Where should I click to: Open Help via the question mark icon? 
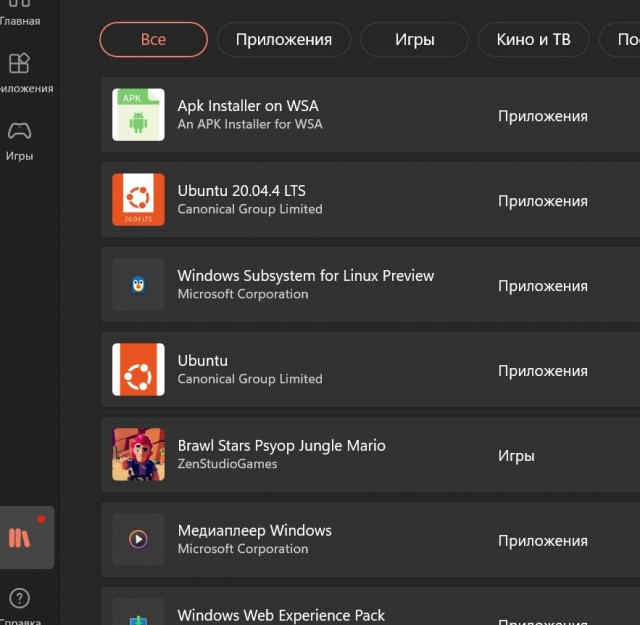click(19, 598)
